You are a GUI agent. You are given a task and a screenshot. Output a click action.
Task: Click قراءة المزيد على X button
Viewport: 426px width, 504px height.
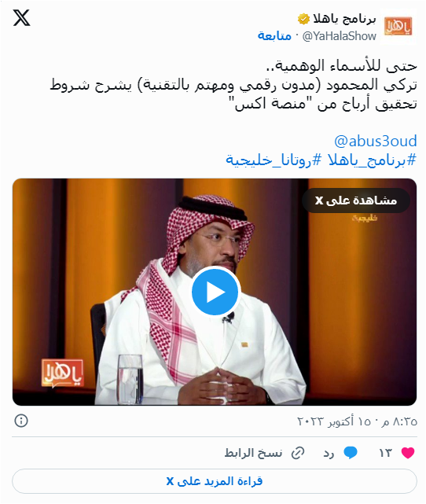215,481
